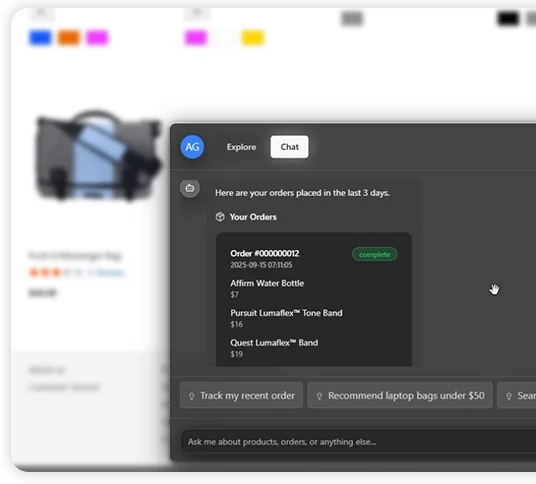Open the messenger bag product thumbnail
The width and height of the screenshot is (536, 484).
pos(97,156)
